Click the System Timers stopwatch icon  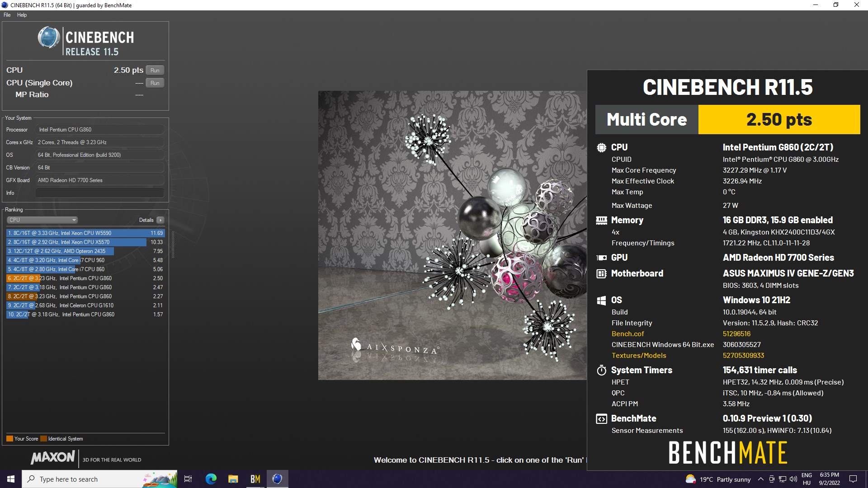601,370
